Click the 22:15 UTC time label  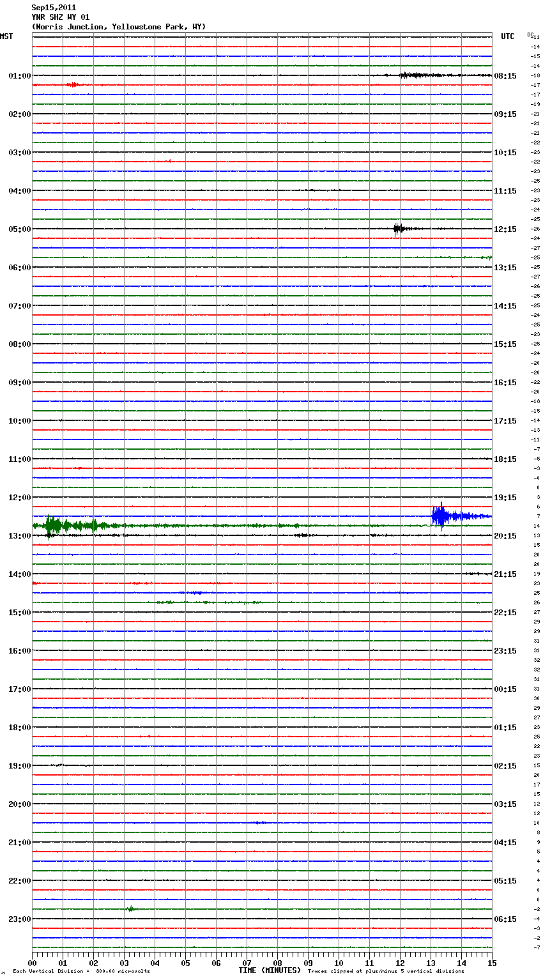505,613
